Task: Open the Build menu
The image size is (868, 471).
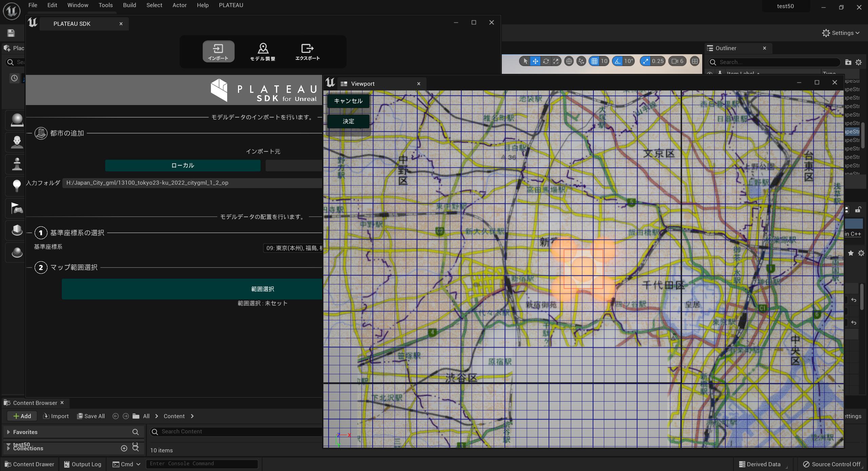Action: pyautogui.click(x=130, y=5)
